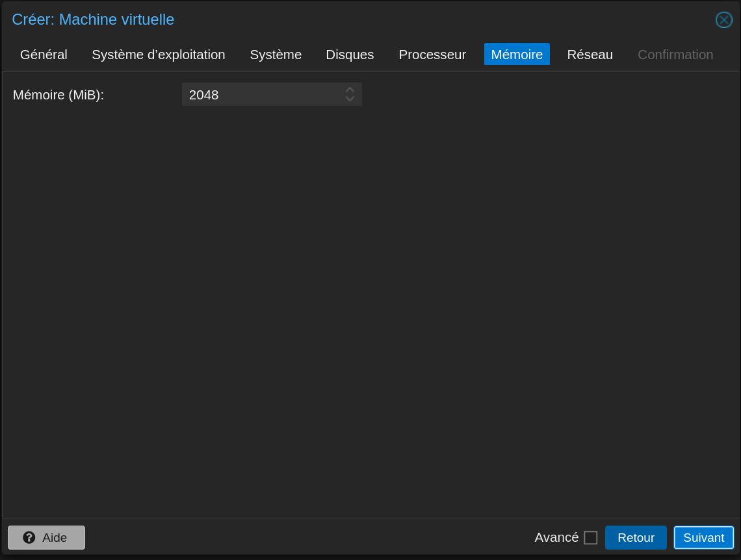Proceed with the Suivant button
Screen dimensions: 741x560
point(703,537)
